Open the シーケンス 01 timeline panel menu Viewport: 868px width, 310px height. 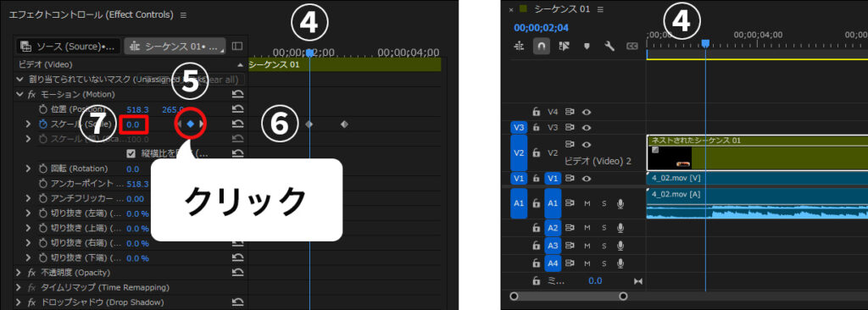[x=600, y=9]
